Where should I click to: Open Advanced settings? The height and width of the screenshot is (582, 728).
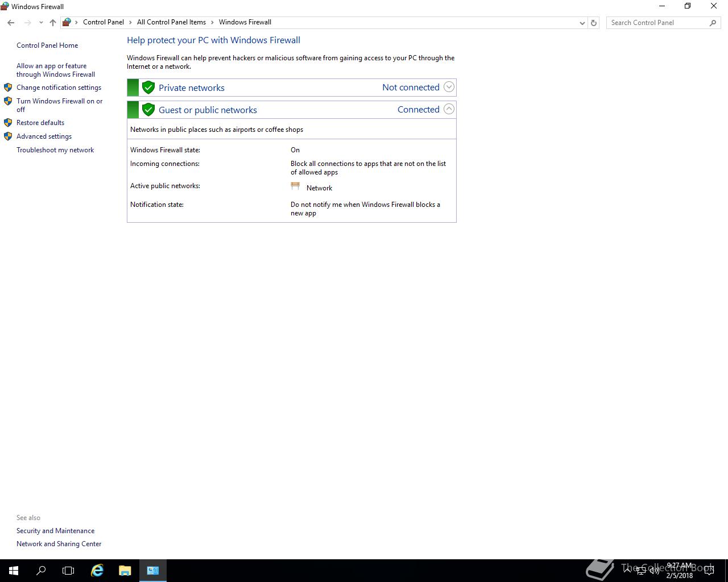click(x=44, y=136)
